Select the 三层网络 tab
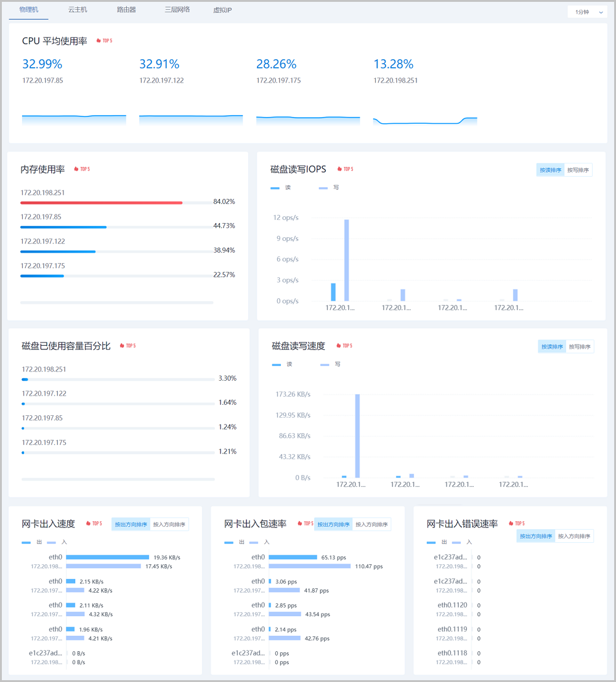The width and height of the screenshot is (616, 682). (x=177, y=10)
